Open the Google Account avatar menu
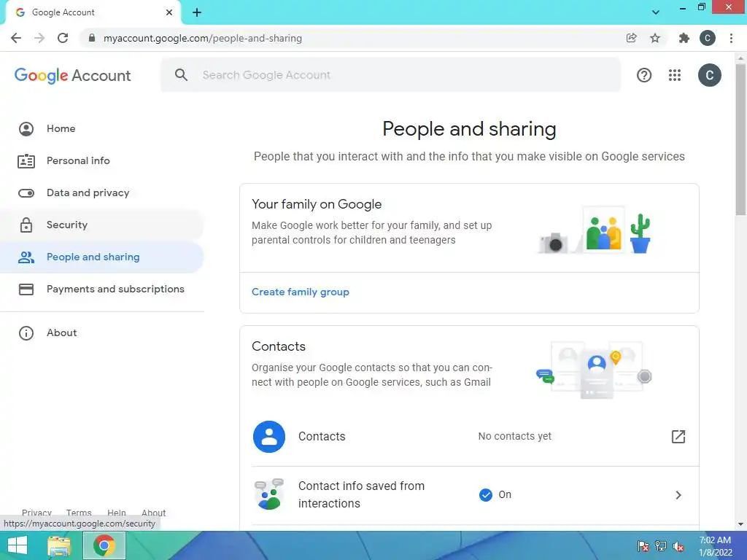The image size is (747, 560). (709, 75)
